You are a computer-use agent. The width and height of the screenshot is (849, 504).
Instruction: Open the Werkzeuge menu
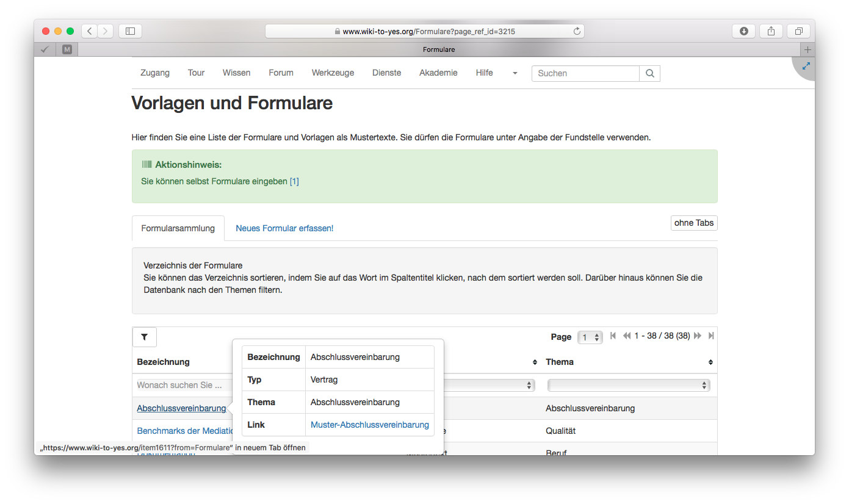click(333, 73)
